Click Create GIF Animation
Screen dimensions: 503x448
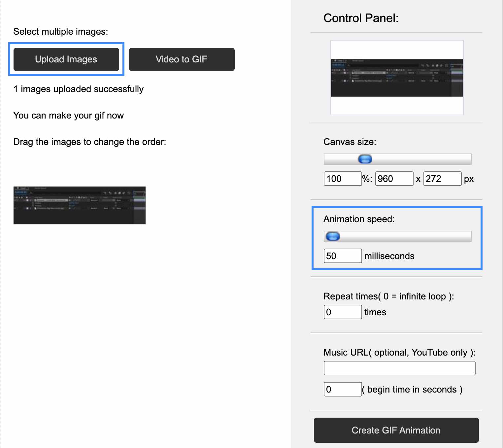click(x=396, y=430)
